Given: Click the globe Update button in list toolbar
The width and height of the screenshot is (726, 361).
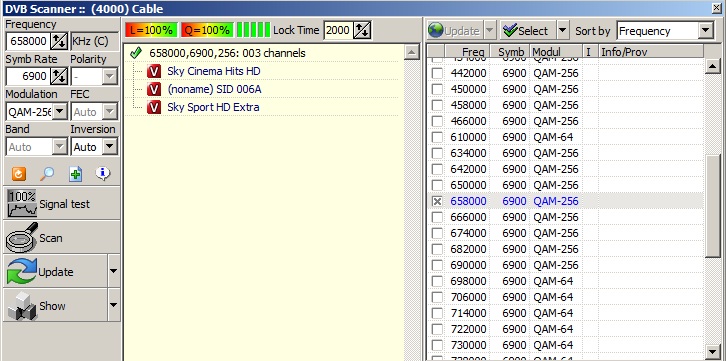Looking at the screenshot, I should (x=455, y=31).
